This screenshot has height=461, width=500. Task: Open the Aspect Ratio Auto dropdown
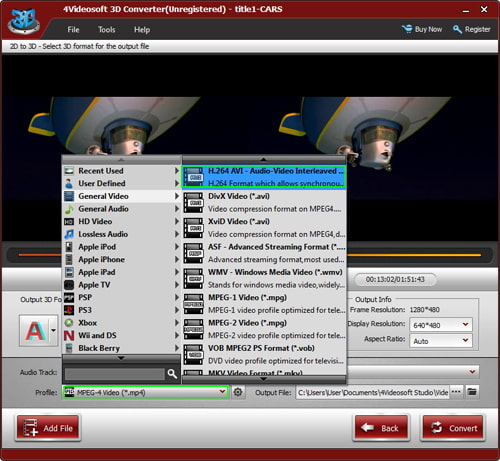(x=441, y=341)
